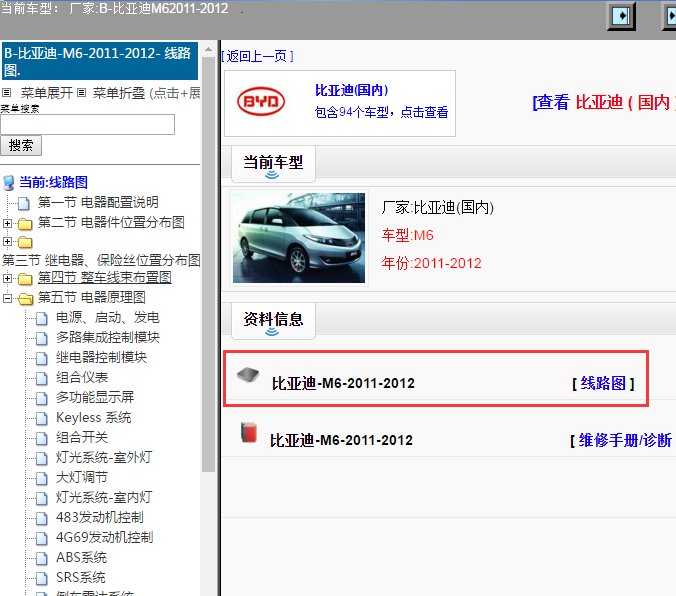Click the top-bar arrow navigation icon
Viewport: 676px width, 596px height.
(621, 17)
